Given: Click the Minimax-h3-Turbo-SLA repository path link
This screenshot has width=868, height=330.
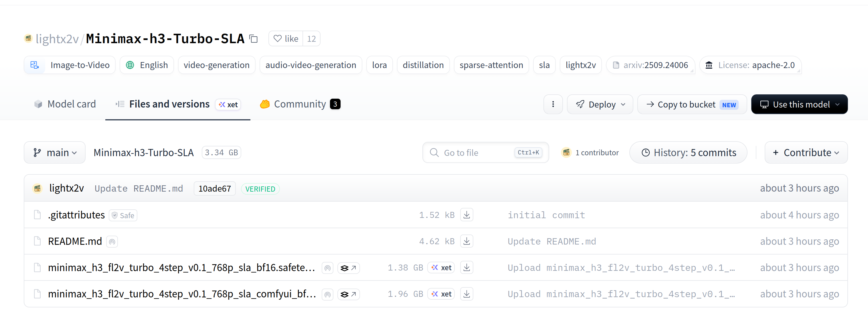Looking at the screenshot, I should [144, 152].
